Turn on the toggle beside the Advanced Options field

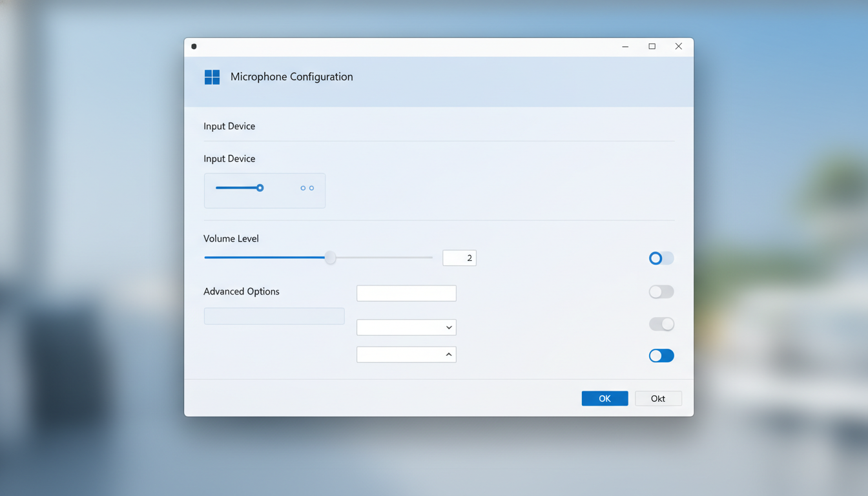pos(661,291)
